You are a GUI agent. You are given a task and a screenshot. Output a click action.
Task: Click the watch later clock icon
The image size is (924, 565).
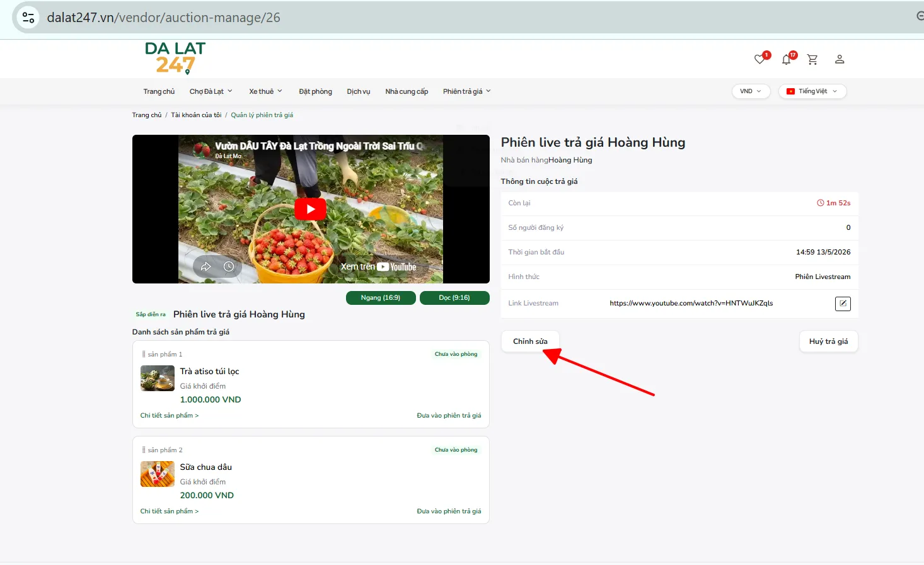[229, 266]
